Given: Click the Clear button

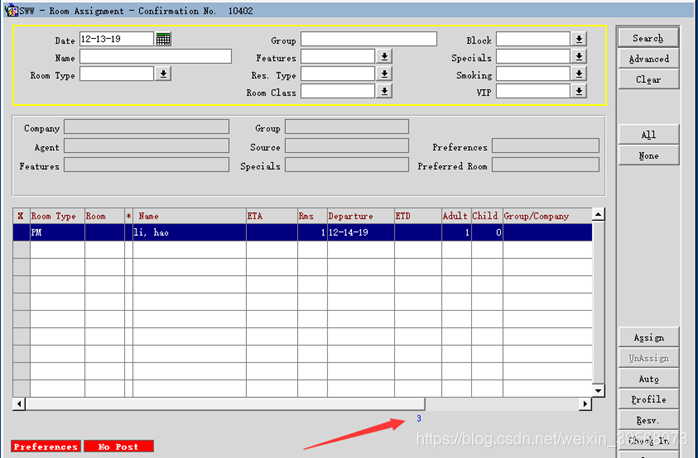Looking at the screenshot, I should (x=649, y=80).
